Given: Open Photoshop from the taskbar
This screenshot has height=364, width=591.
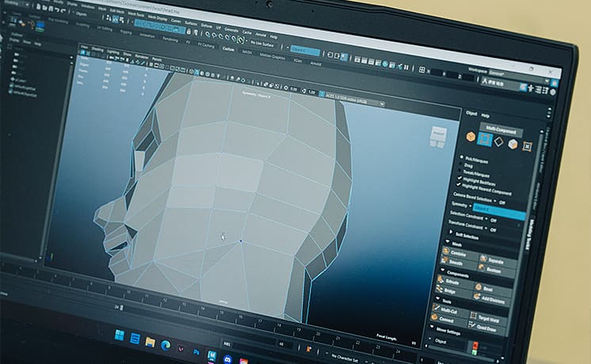Looking at the screenshot, I should pyautogui.click(x=196, y=352).
